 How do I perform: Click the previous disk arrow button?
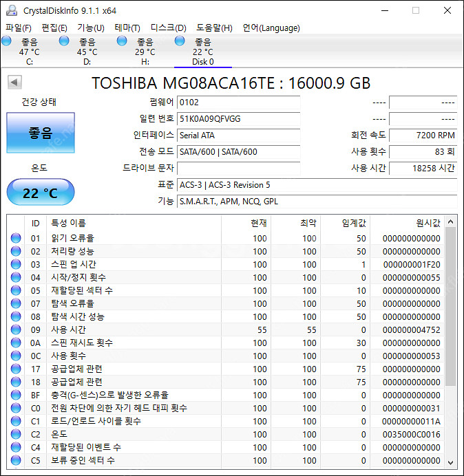[x=14, y=83]
